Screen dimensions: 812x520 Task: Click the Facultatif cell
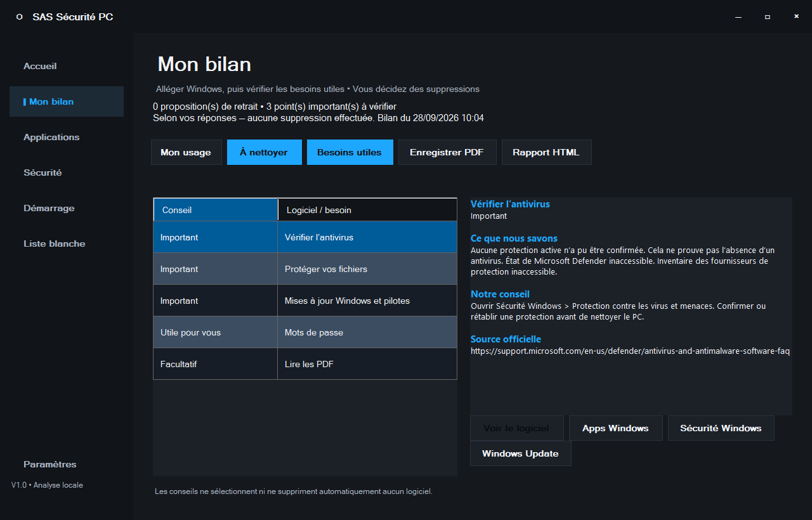pos(216,364)
